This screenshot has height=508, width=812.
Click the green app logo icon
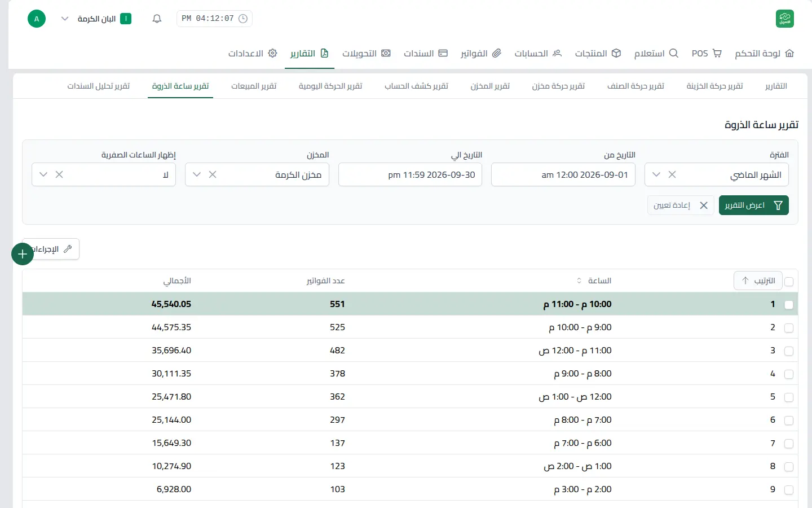click(x=784, y=19)
